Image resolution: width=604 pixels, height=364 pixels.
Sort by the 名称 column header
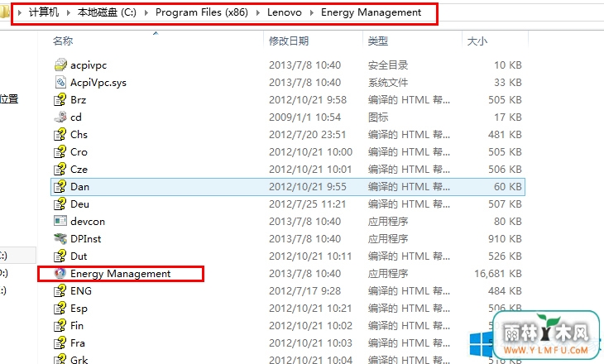coord(63,41)
